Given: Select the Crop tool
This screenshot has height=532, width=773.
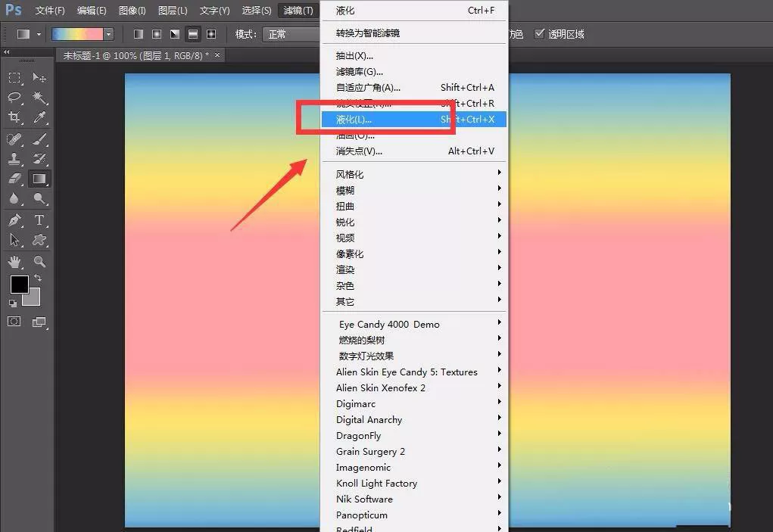Looking at the screenshot, I should pyautogui.click(x=15, y=117).
